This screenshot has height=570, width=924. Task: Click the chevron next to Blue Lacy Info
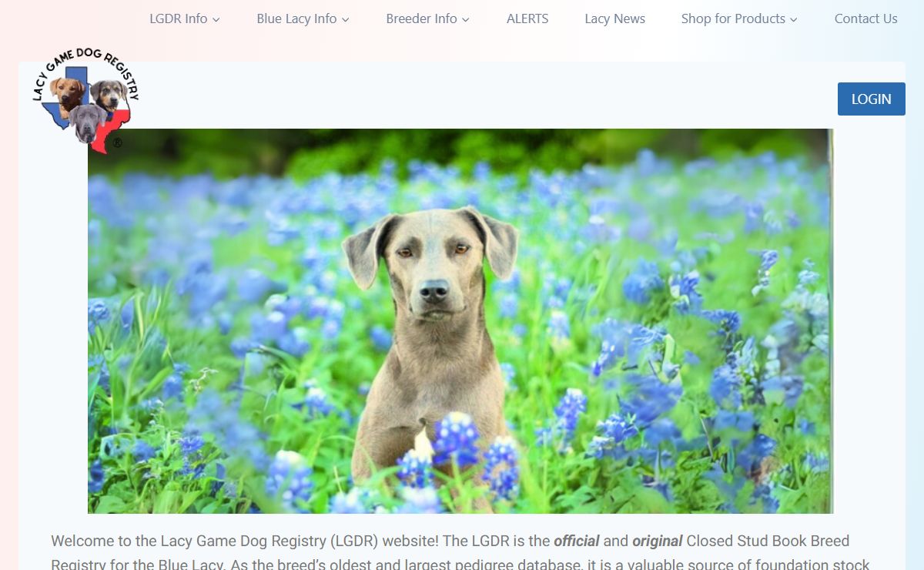pyautogui.click(x=346, y=19)
